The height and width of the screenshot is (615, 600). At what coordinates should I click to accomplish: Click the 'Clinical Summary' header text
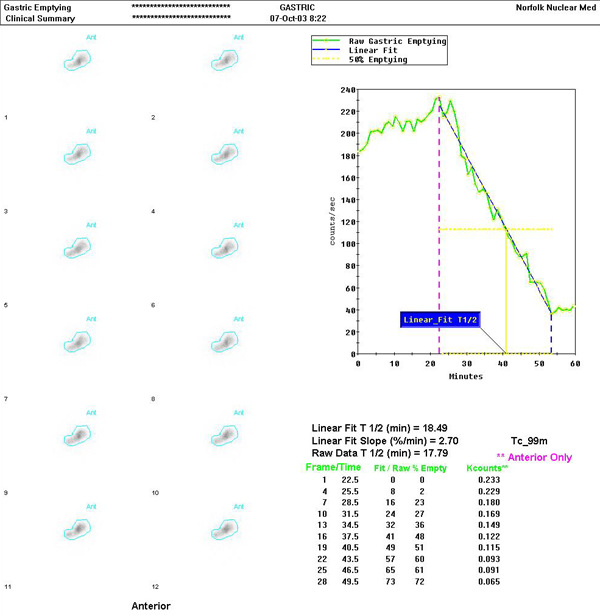point(40,18)
